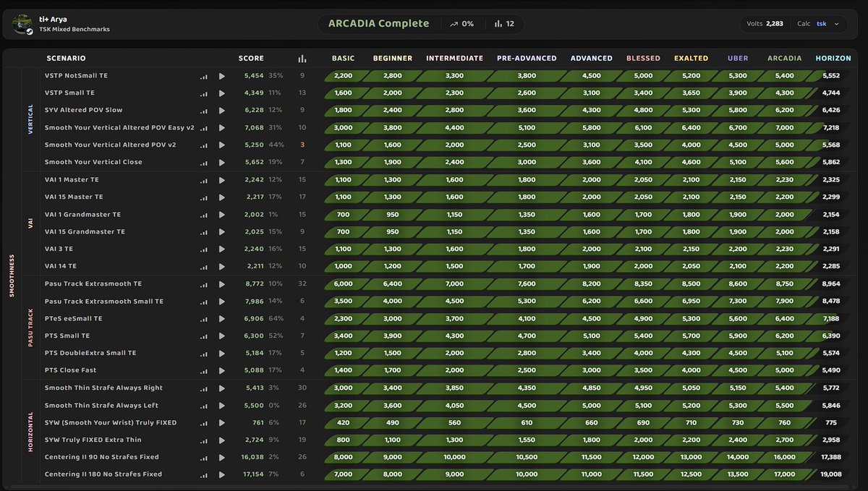The image size is (868, 491).
Task: Play VAI 15 Grandmaster TE scenario
Action: click(x=221, y=232)
